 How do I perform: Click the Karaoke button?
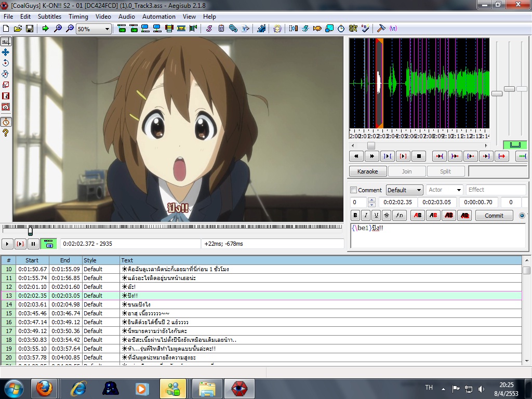point(368,171)
